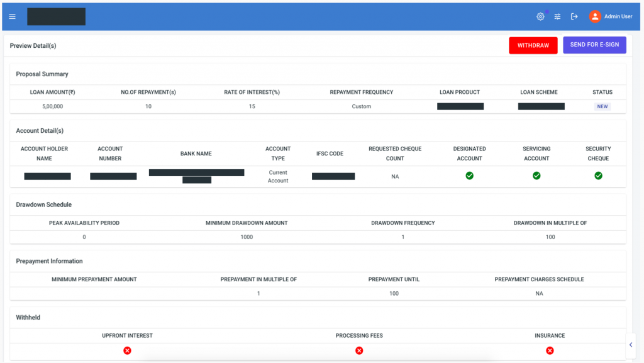Toggle the Upfront Interest withheld indicator

click(127, 350)
